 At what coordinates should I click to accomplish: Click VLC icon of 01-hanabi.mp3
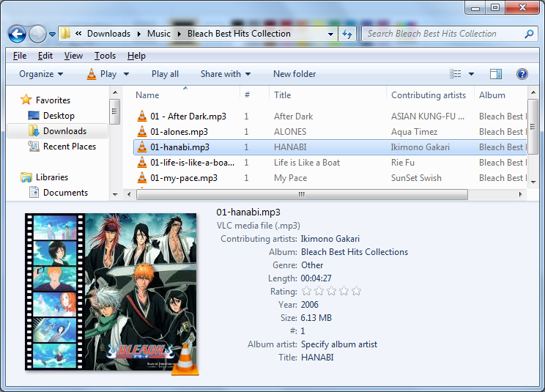[x=142, y=147]
